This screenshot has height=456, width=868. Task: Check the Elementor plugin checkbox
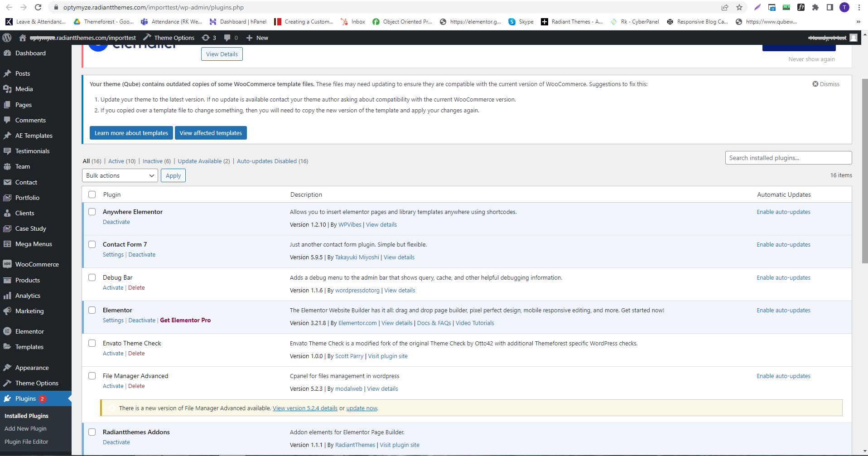point(92,310)
